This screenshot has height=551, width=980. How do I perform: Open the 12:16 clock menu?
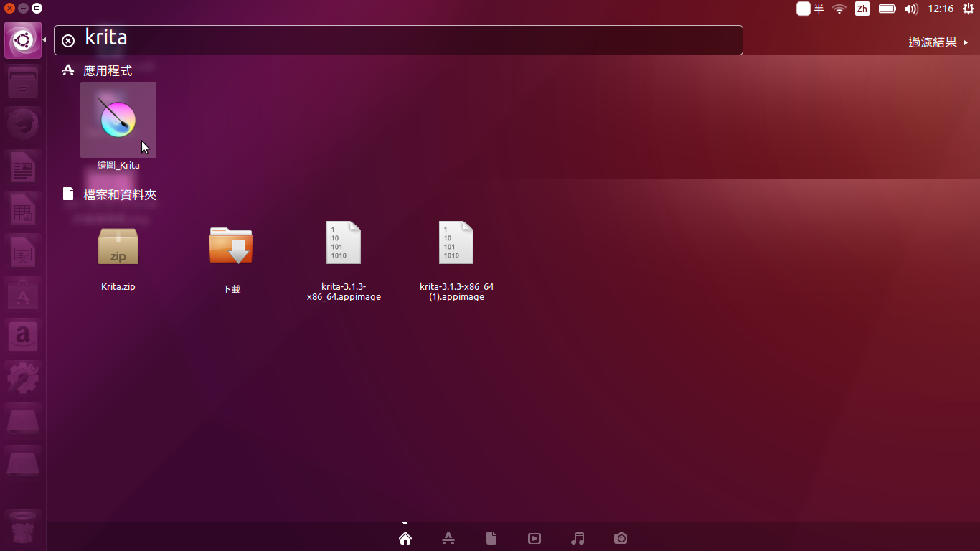[x=941, y=9]
